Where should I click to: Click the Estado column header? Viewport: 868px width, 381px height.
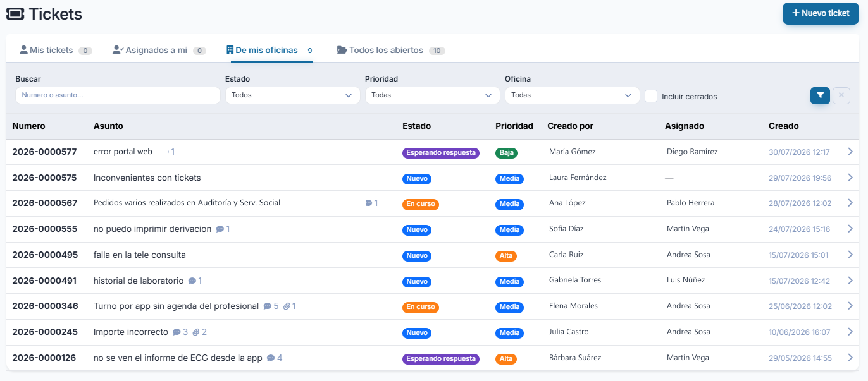point(416,126)
